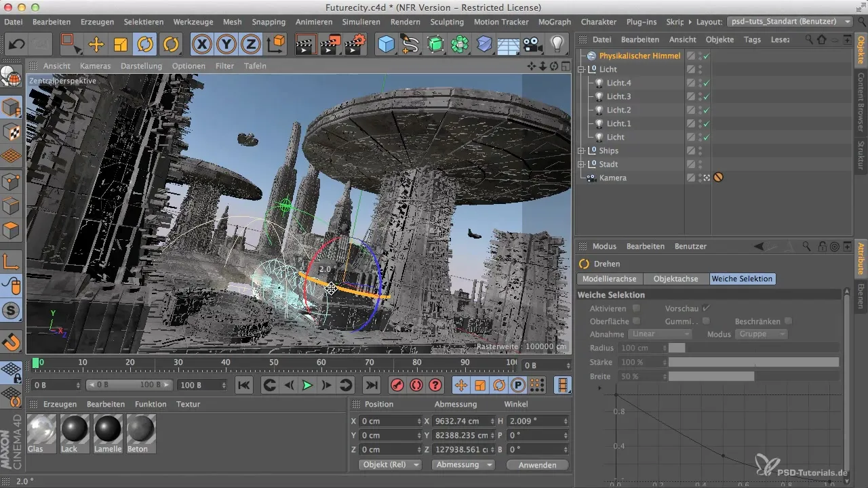Open the Content Browser side tab

coord(861,102)
